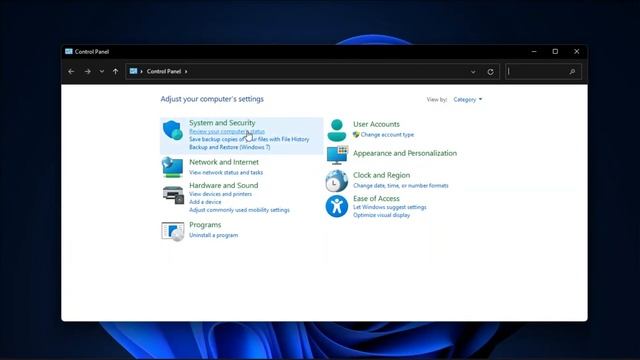Image resolution: width=640 pixels, height=360 pixels.
Task: Open Programs heading link
Action: 205,225
